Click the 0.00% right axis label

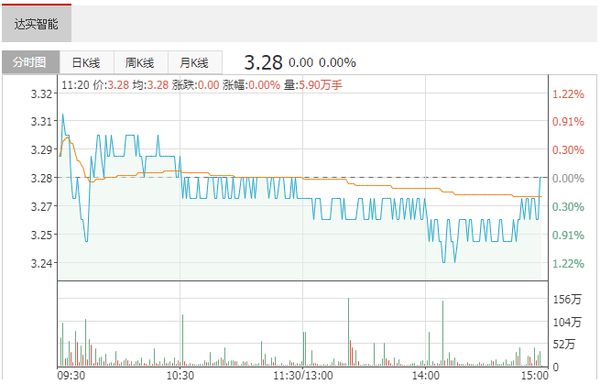pyautogui.click(x=568, y=178)
